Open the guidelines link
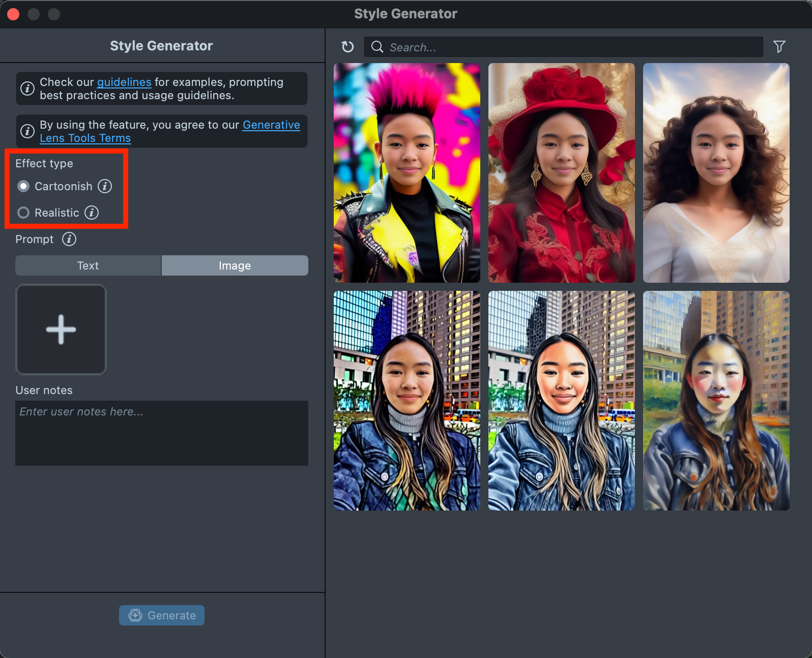This screenshot has height=658, width=812. 124,82
